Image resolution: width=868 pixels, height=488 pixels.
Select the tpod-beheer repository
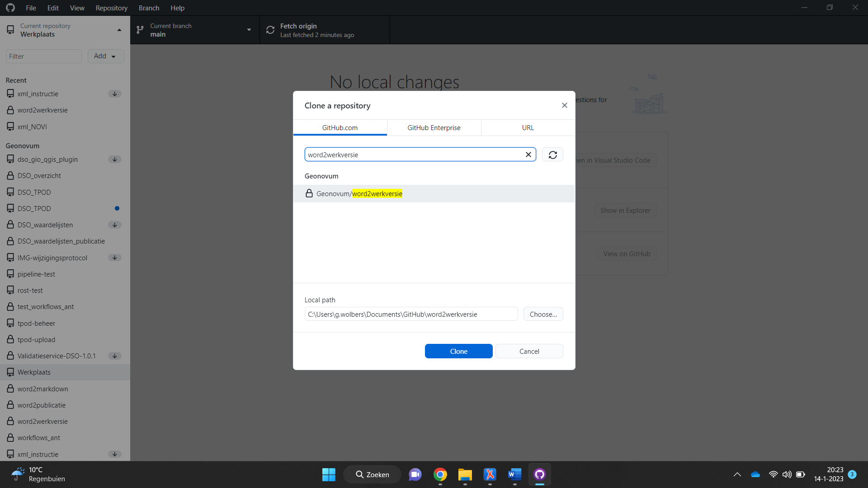coord(65,324)
